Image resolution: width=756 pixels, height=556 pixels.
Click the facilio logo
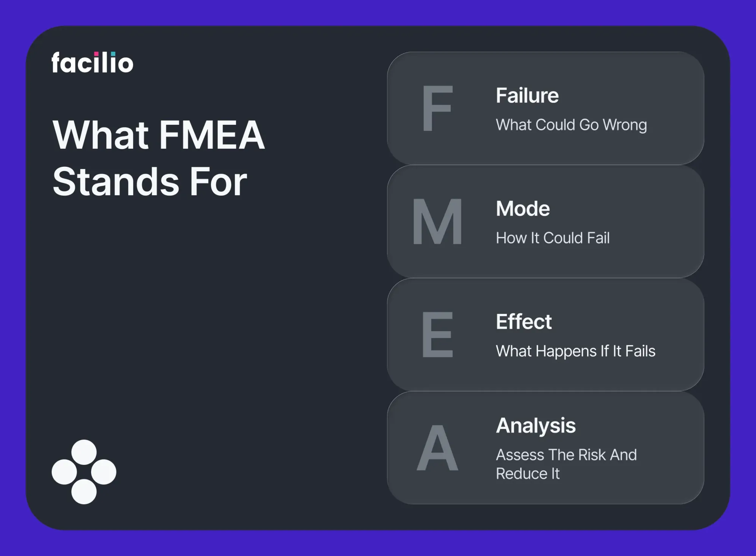click(x=92, y=63)
